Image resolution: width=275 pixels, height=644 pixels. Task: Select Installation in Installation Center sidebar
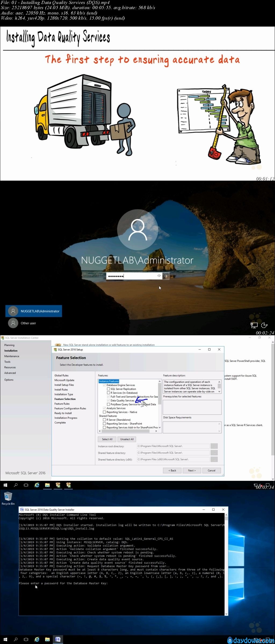tap(11, 351)
